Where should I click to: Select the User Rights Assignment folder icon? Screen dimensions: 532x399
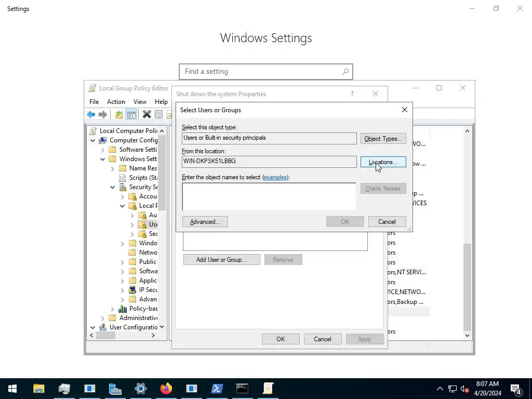pyautogui.click(x=142, y=224)
